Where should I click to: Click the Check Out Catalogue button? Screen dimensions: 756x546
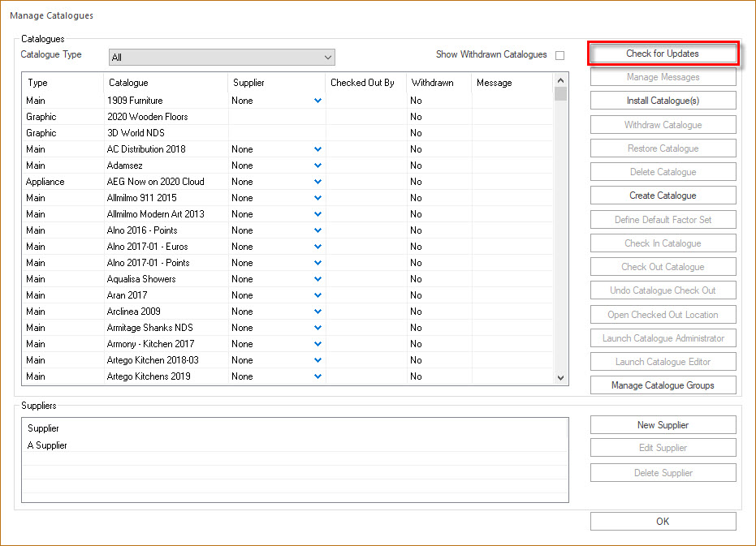point(663,266)
